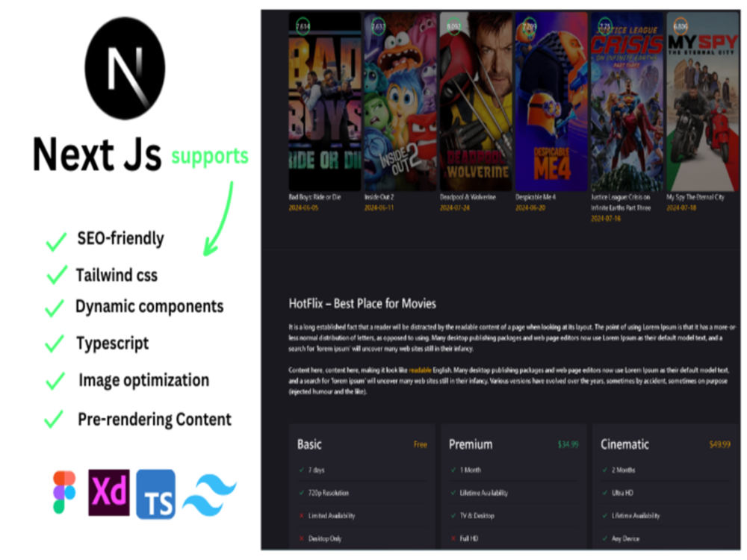Click the Figma logo icon

pyautogui.click(x=64, y=492)
